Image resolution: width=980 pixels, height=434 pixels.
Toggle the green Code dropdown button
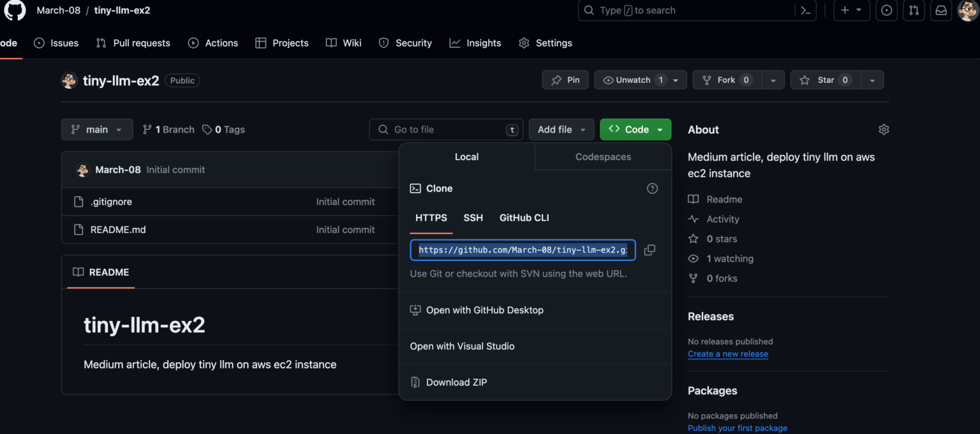click(x=635, y=130)
